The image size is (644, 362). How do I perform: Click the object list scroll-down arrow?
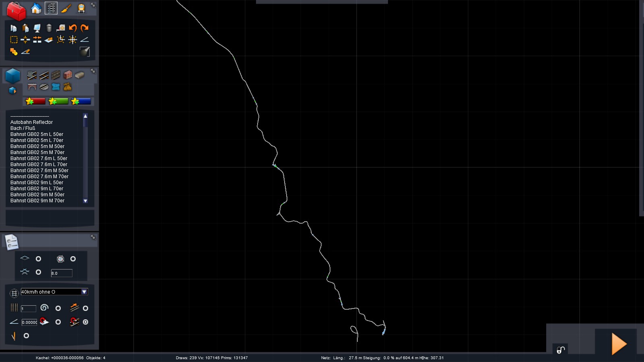tap(85, 201)
